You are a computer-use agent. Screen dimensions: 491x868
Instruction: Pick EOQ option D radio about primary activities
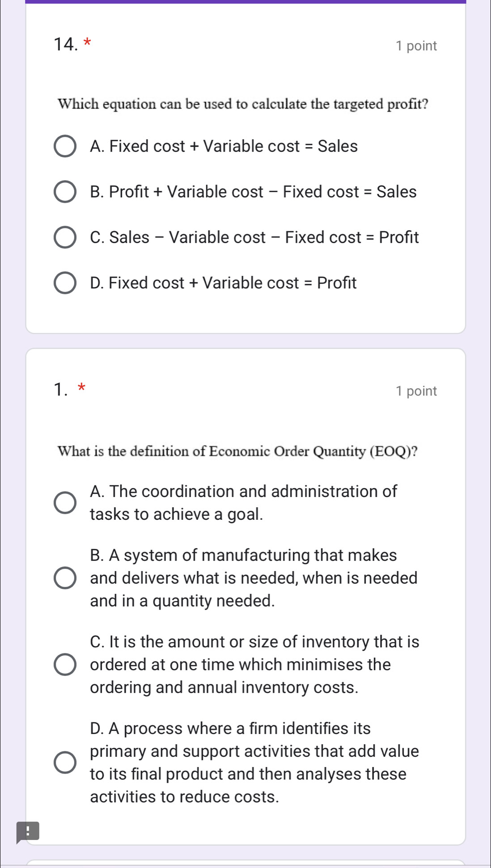(65, 763)
